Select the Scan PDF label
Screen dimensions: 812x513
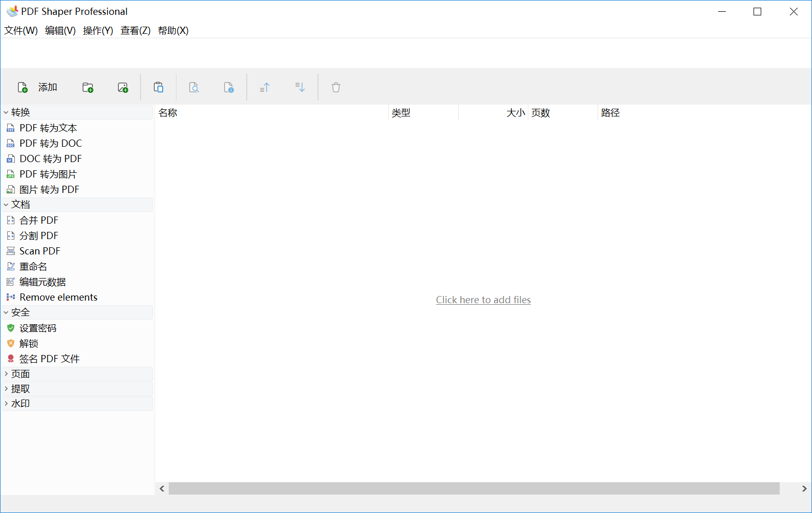coord(40,251)
